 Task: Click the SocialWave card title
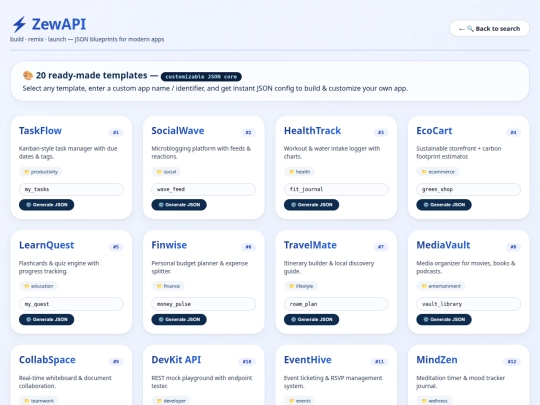click(x=178, y=131)
